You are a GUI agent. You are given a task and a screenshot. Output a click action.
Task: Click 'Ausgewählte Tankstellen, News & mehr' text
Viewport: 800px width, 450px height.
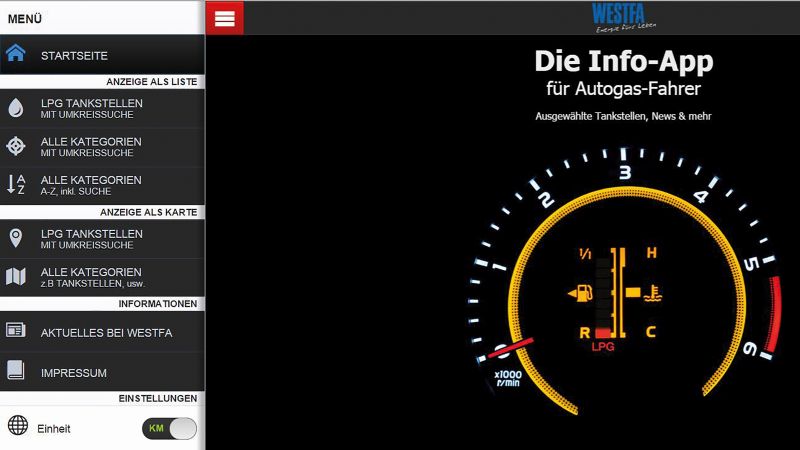pyautogui.click(x=623, y=116)
